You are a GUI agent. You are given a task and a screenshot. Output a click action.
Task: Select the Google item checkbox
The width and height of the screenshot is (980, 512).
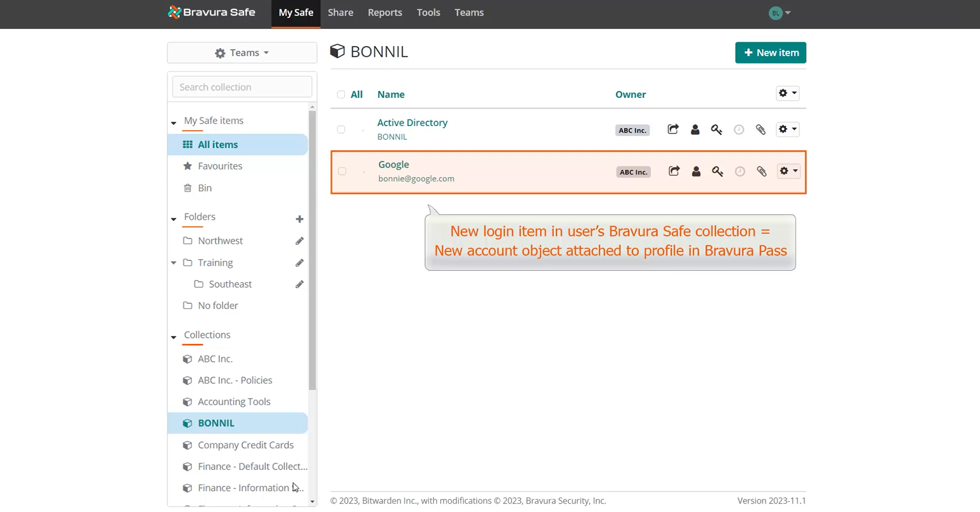click(342, 172)
